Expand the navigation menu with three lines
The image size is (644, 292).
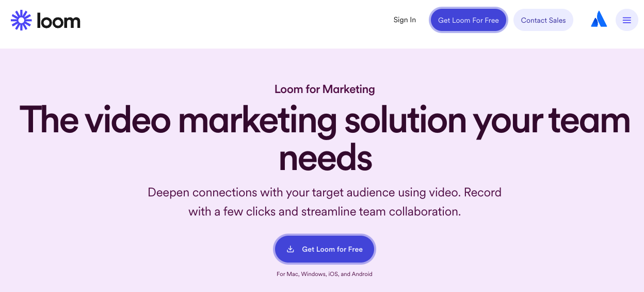[x=626, y=20]
